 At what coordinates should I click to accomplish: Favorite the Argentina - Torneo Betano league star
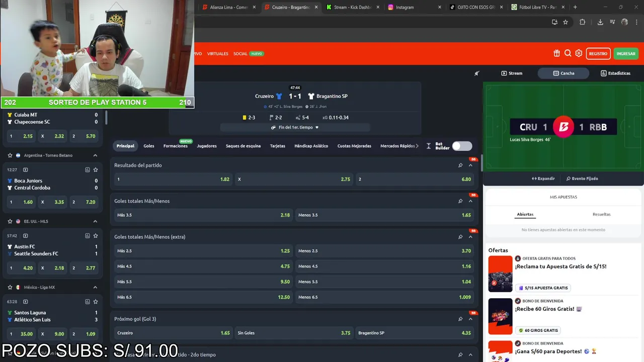(x=10, y=155)
